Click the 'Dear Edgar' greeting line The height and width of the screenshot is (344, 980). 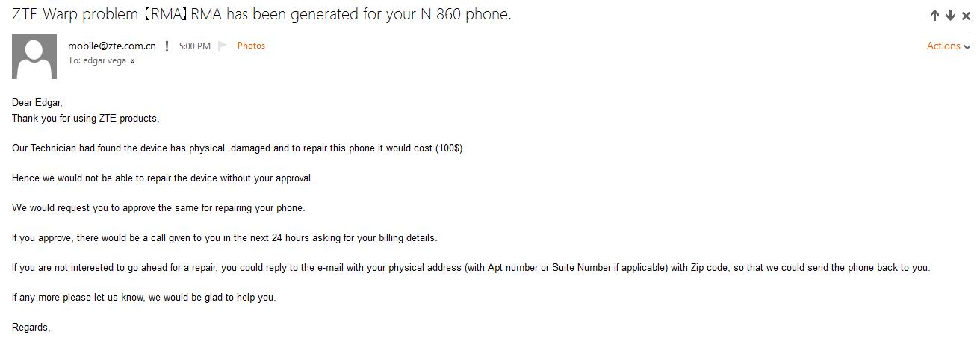[37, 103]
